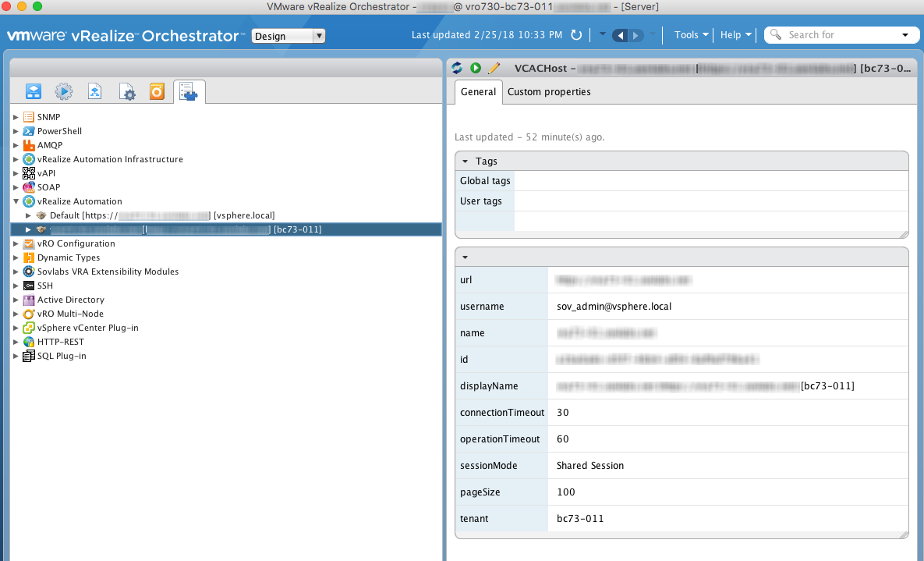Click the SNMP plug-in icon
The height and width of the screenshot is (561, 924).
pos(28,117)
